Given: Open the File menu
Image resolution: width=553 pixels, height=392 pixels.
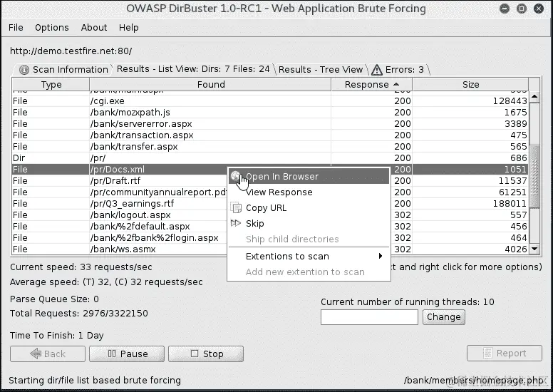Looking at the screenshot, I should click(16, 28).
